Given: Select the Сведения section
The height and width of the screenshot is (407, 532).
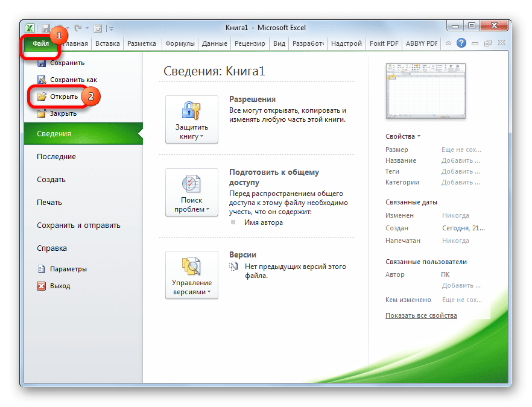Looking at the screenshot, I should [83, 134].
